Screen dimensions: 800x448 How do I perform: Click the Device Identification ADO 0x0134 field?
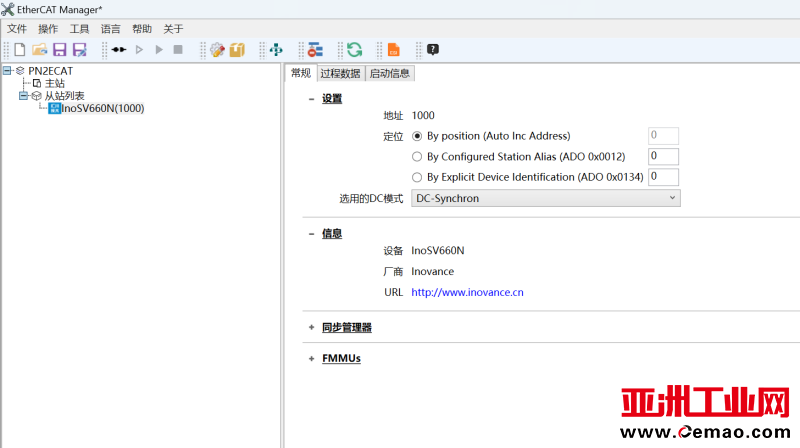click(x=663, y=177)
